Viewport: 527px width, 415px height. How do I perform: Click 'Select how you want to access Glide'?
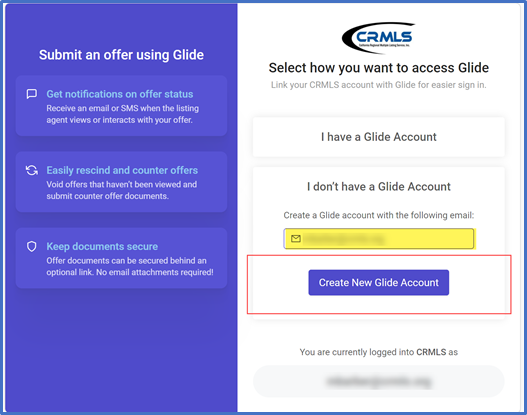378,68
